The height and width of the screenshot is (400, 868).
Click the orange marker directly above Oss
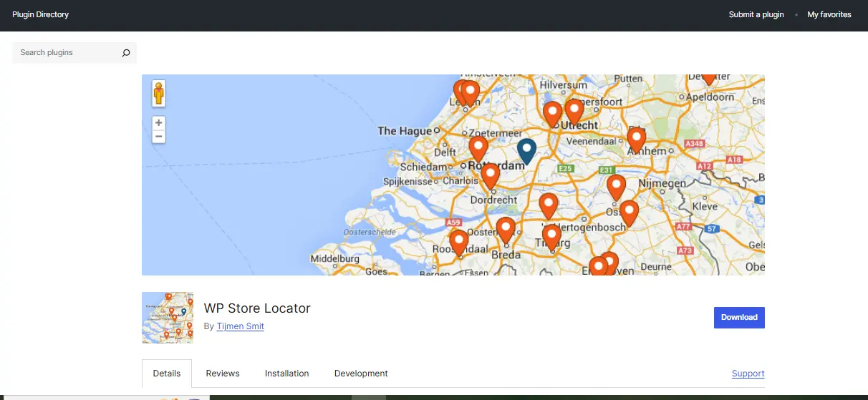(x=616, y=187)
